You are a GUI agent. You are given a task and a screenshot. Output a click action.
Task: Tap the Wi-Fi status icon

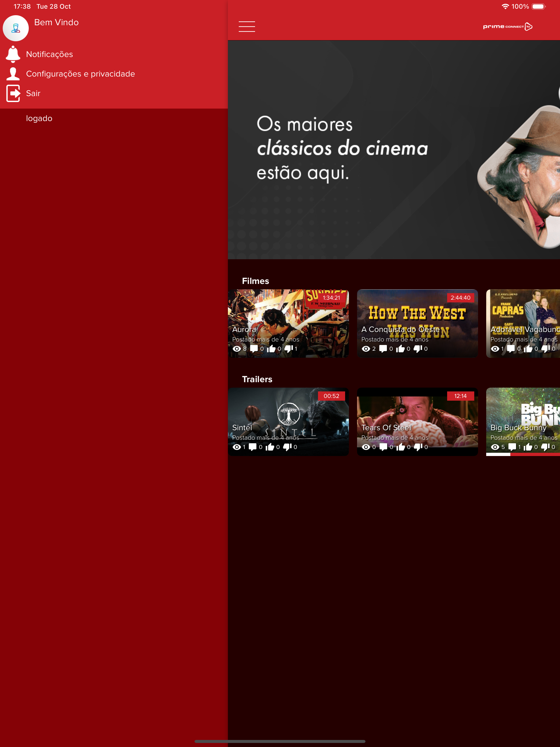click(x=505, y=7)
